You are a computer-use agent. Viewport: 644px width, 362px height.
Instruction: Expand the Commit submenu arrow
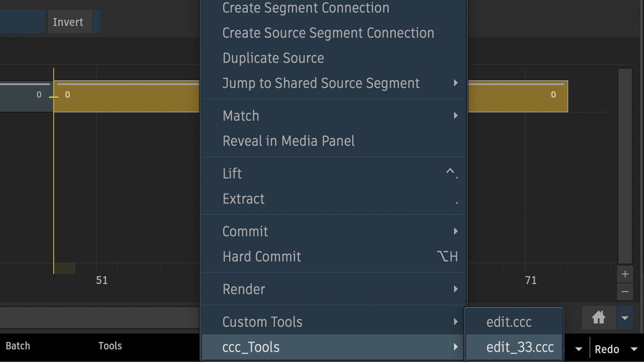pyautogui.click(x=456, y=231)
